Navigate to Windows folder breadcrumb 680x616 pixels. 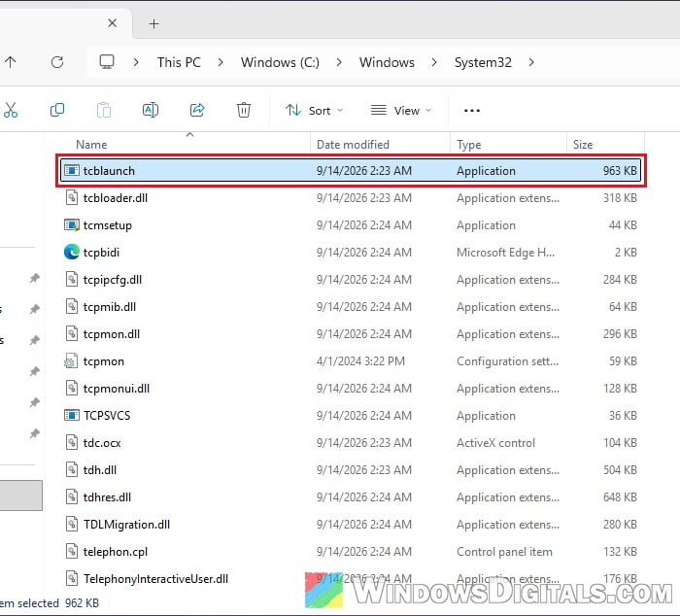(x=387, y=62)
